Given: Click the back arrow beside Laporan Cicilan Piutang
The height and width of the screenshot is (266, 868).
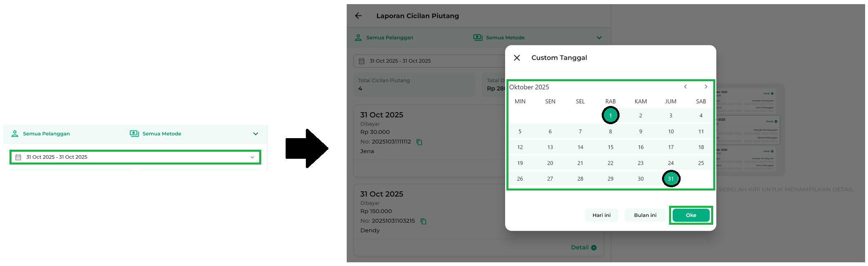Looking at the screenshot, I should pyautogui.click(x=358, y=16).
